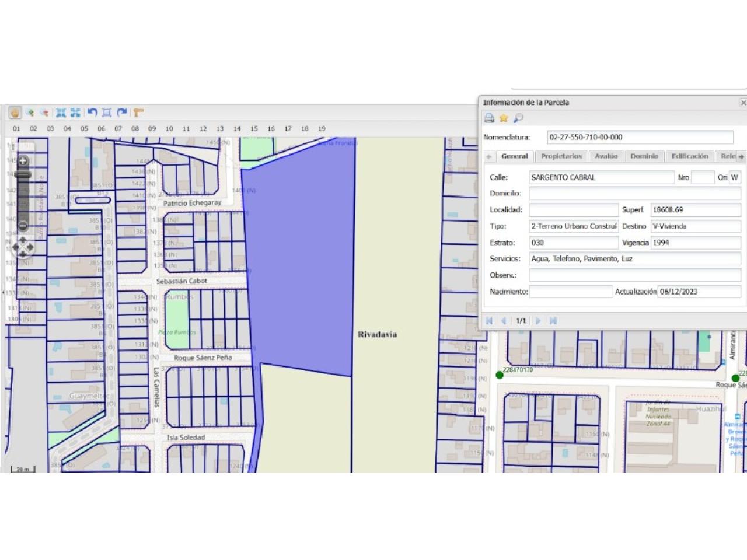Click the map zoom slider handle

point(23,174)
